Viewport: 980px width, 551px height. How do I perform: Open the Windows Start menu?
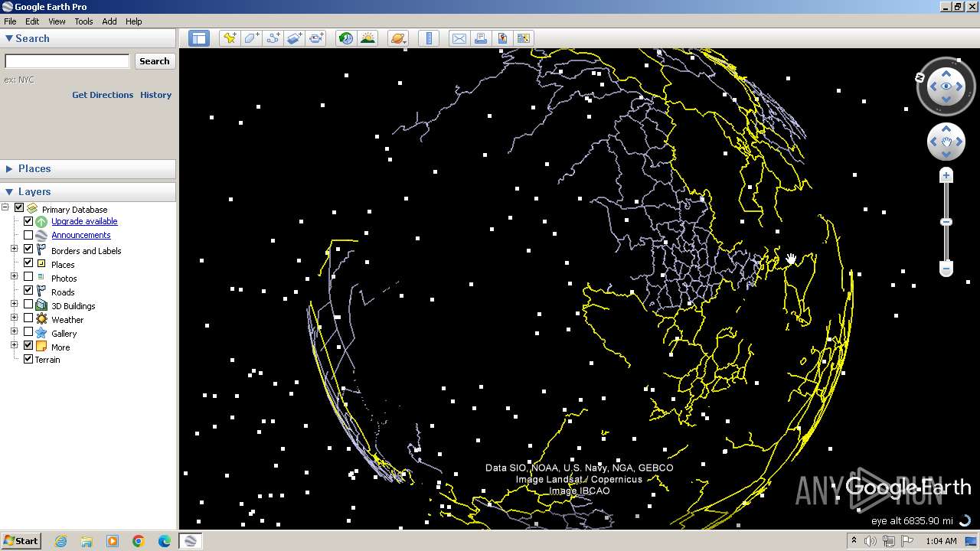(21, 540)
